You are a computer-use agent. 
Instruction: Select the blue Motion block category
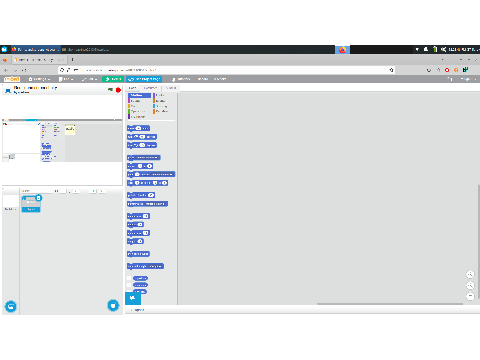[x=139, y=95]
